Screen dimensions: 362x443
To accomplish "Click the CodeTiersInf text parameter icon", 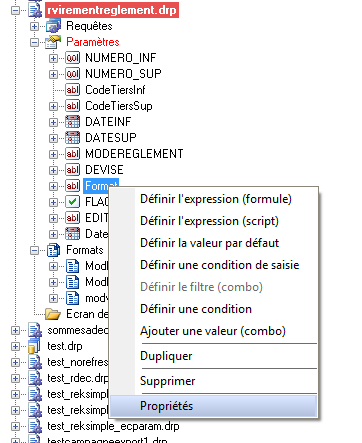I will 72,90.
